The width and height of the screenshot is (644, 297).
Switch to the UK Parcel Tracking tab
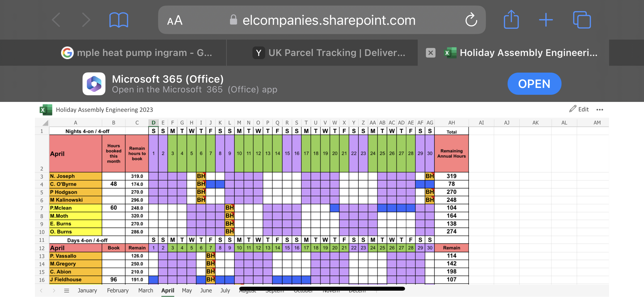tap(329, 53)
